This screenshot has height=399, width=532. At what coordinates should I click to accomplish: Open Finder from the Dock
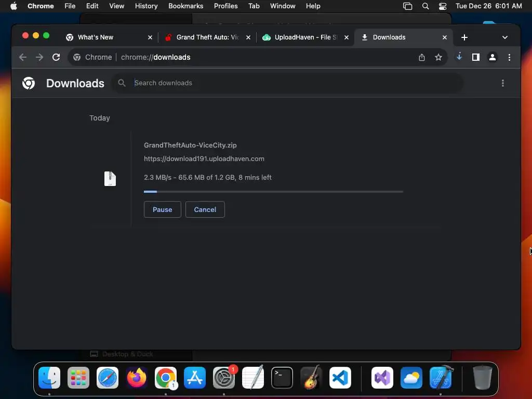coord(49,378)
